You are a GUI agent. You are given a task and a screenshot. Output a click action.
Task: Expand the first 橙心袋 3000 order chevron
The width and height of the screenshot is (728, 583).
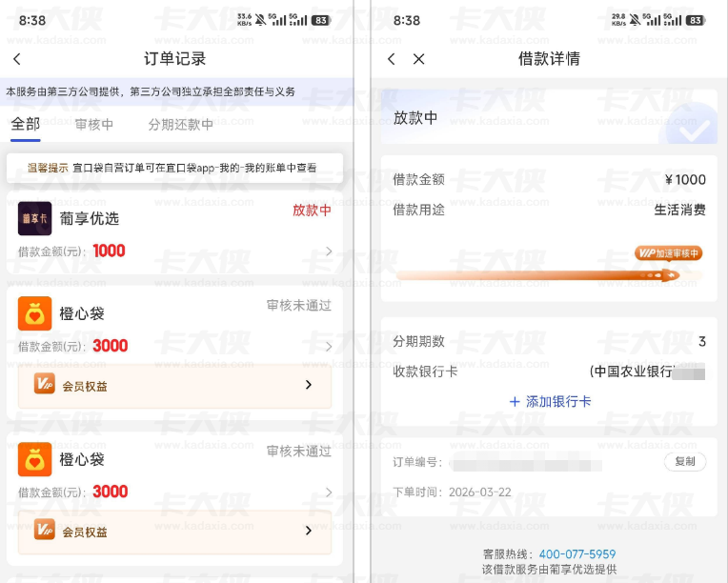[329, 346]
